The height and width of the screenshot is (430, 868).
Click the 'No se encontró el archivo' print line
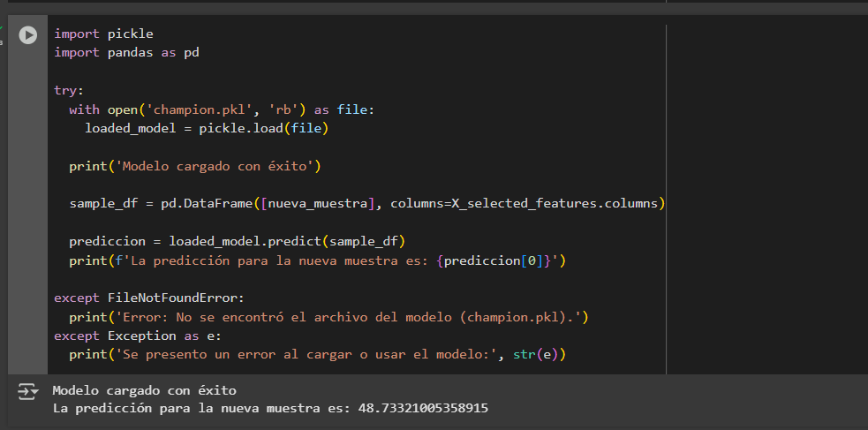pyautogui.click(x=328, y=317)
